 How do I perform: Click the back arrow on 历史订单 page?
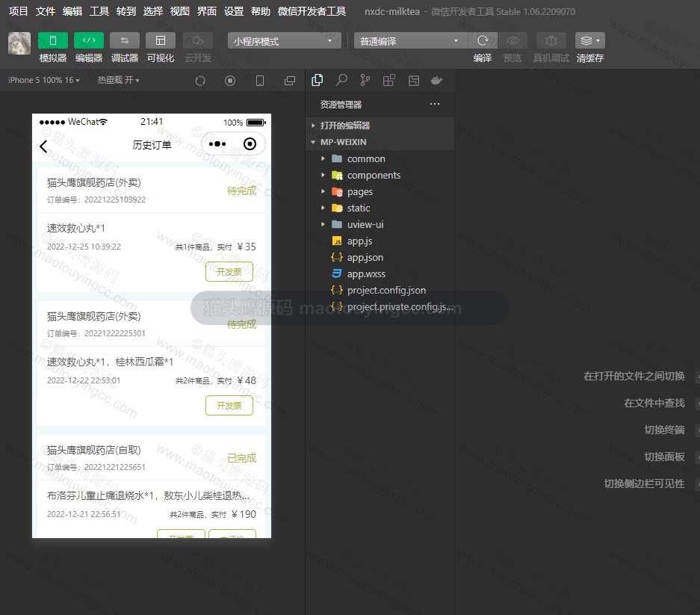tap(43, 146)
